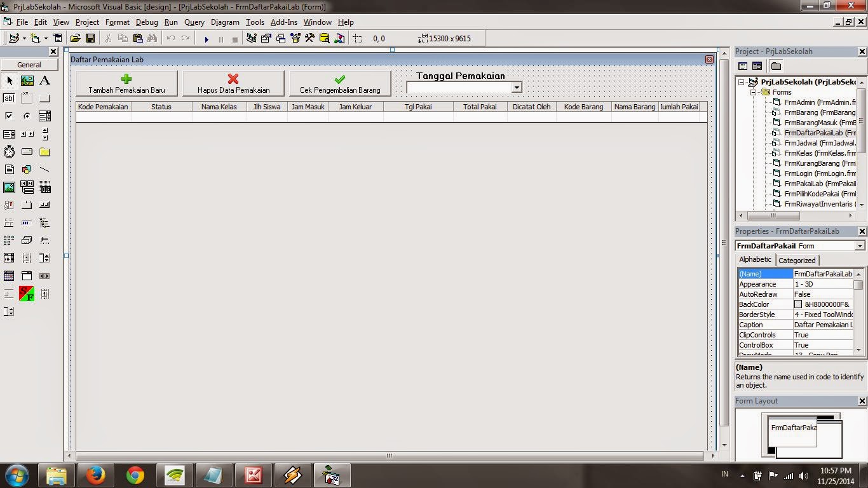Open the Add Form dropdown arrow
Image resolution: width=868 pixels, height=488 pixels.
(x=46, y=39)
